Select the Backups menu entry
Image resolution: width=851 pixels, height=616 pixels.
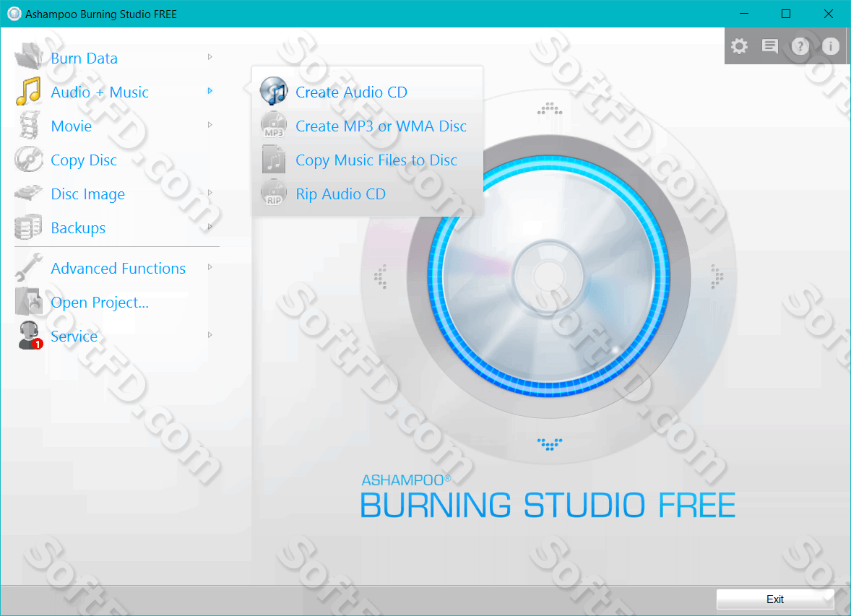[x=78, y=228]
